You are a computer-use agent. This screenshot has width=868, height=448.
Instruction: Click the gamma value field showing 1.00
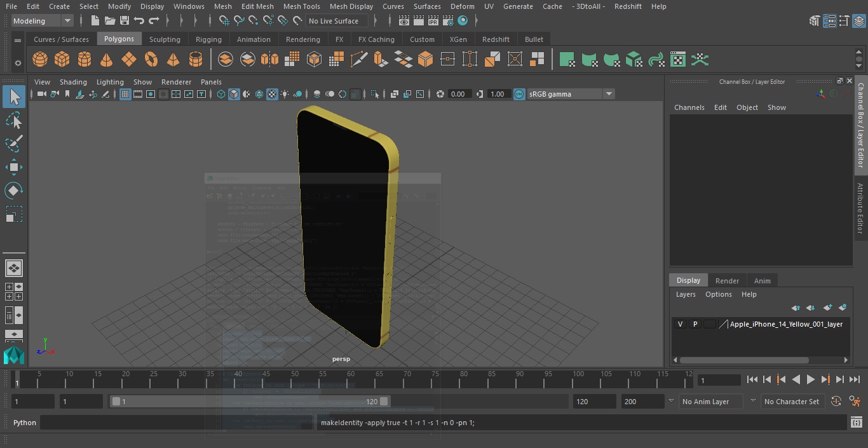click(x=498, y=94)
